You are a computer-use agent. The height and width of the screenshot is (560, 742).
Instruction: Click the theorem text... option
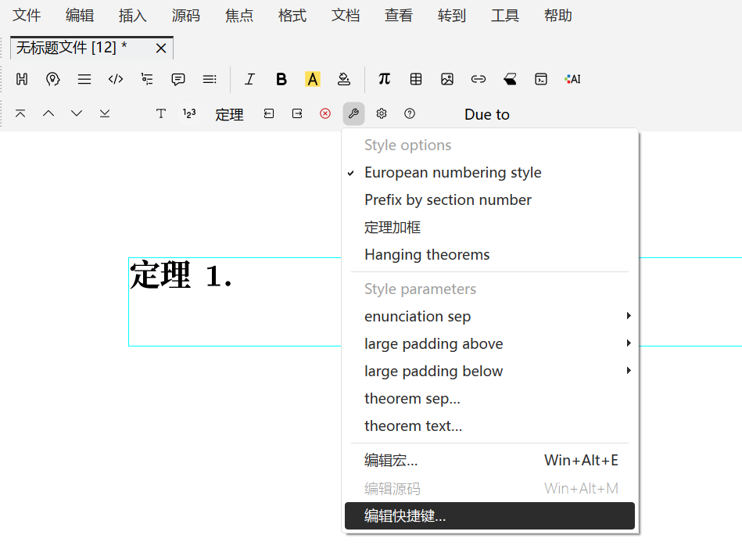(413, 426)
